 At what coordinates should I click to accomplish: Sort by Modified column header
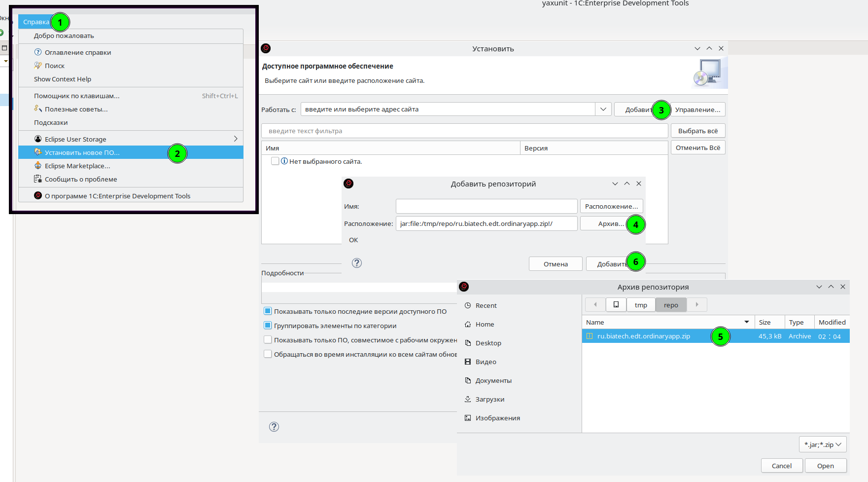coord(832,322)
